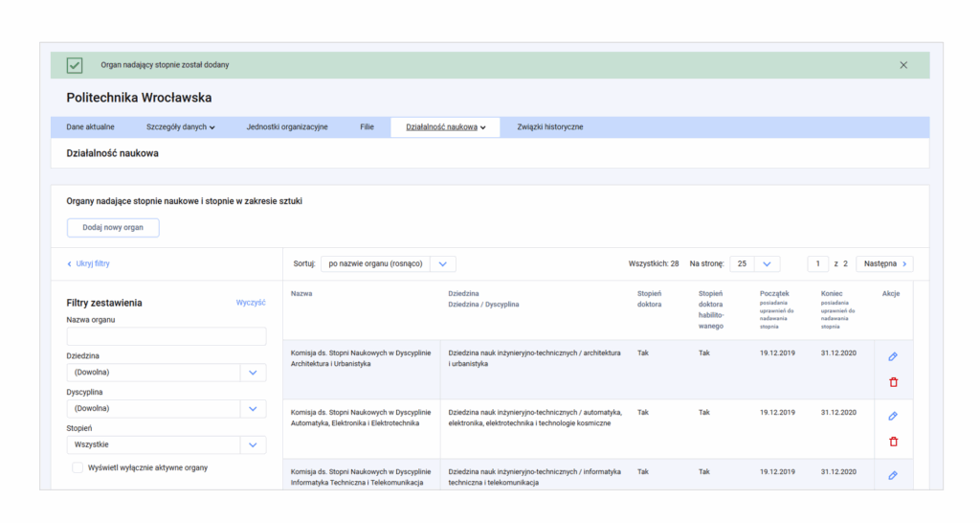The image size is (980, 523).
Task: Switch to the 'Dane aktualne' tab
Action: click(x=91, y=127)
